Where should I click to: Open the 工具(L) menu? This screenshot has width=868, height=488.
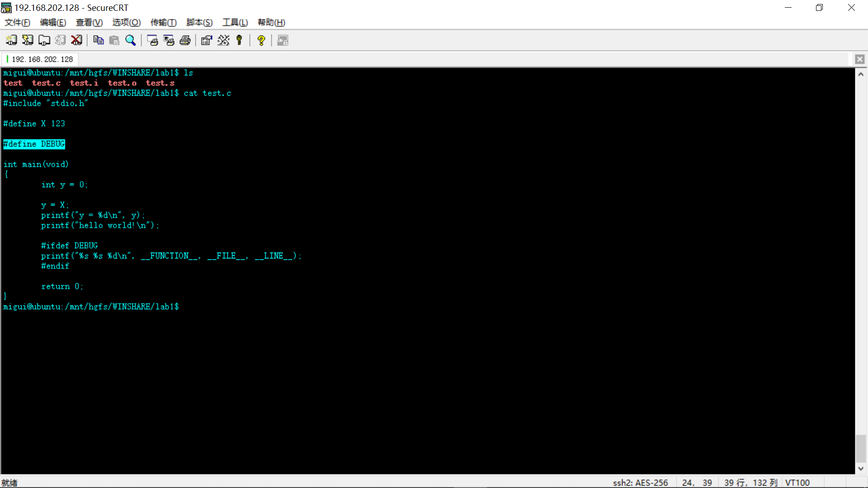tap(235, 22)
